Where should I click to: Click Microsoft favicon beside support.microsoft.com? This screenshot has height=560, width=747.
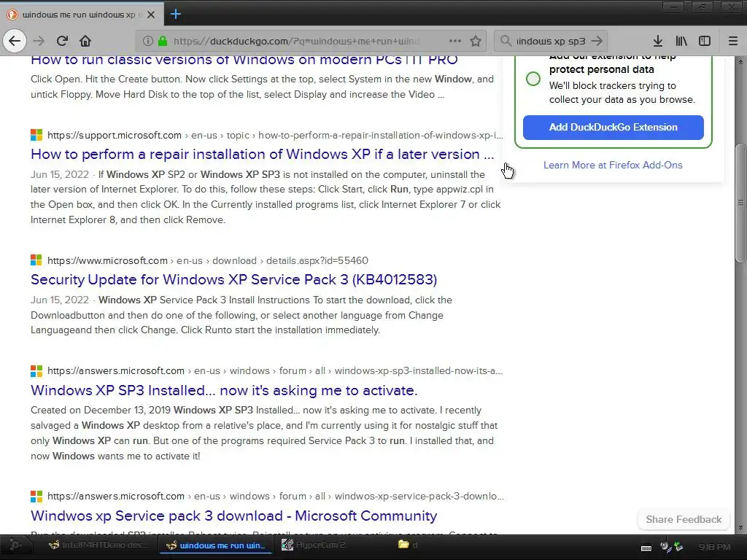(36, 135)
